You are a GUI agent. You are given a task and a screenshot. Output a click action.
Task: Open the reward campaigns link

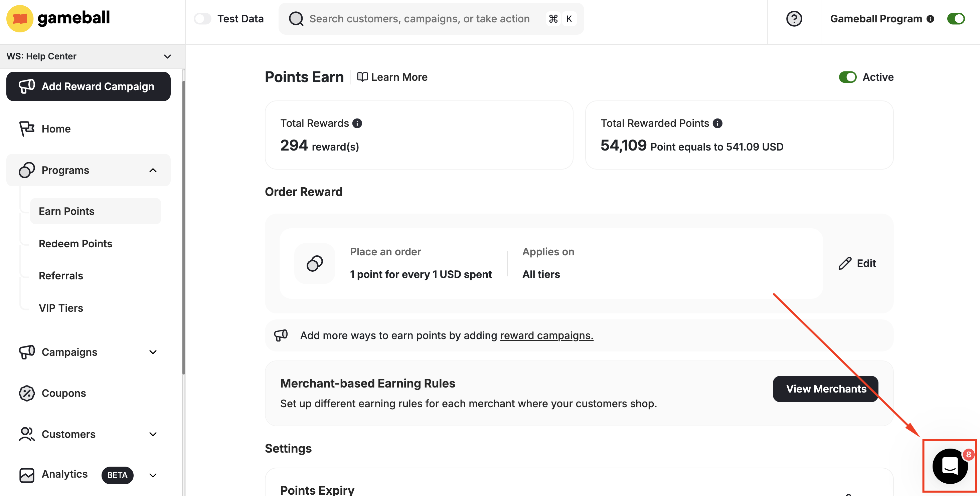pyautogui.click(x=546, y=335)
